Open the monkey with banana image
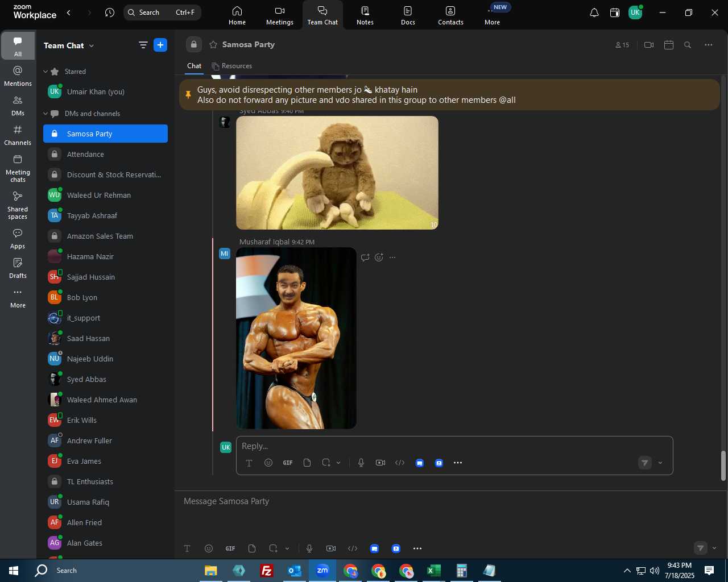Screen dimensions: 728x582 337,173
